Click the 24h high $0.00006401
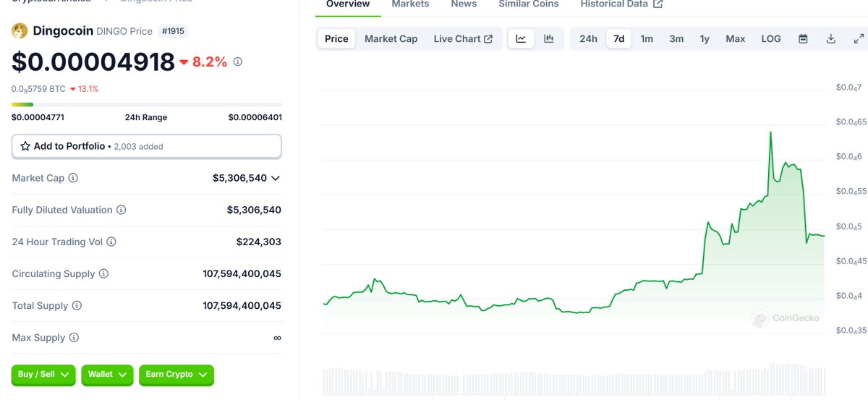The width and height of the screenshot is (868, 400). [255, 117]
